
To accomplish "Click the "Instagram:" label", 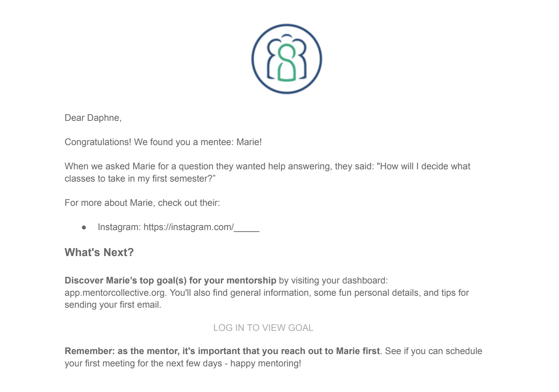I will click(119, 227).
